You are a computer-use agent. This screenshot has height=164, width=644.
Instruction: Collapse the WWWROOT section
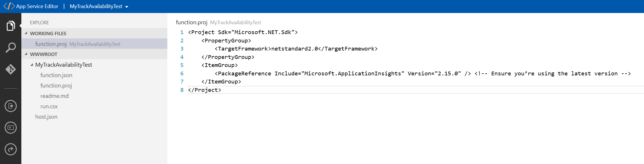pyautogui.click(x=26, y=54)
